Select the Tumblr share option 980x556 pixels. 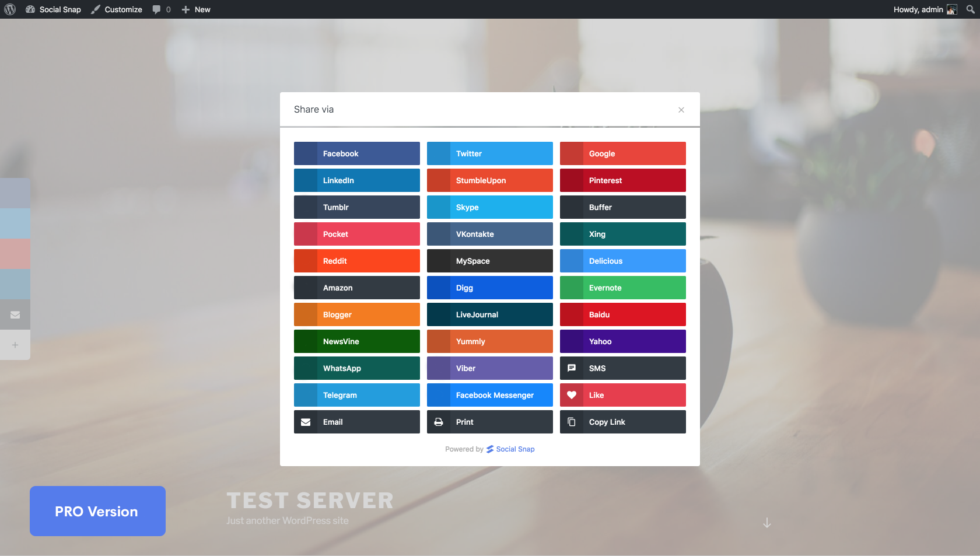pyautogui.click(x=357, y=207)
